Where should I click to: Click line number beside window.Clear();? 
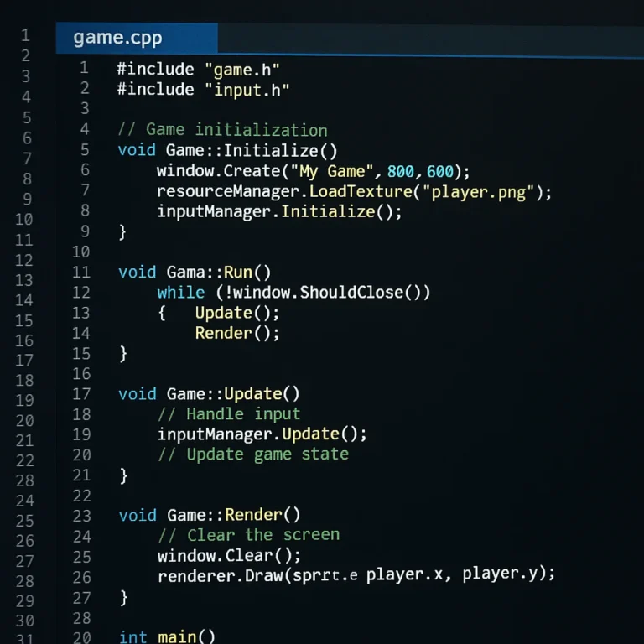pyautogui.click(x=81, y=557)
